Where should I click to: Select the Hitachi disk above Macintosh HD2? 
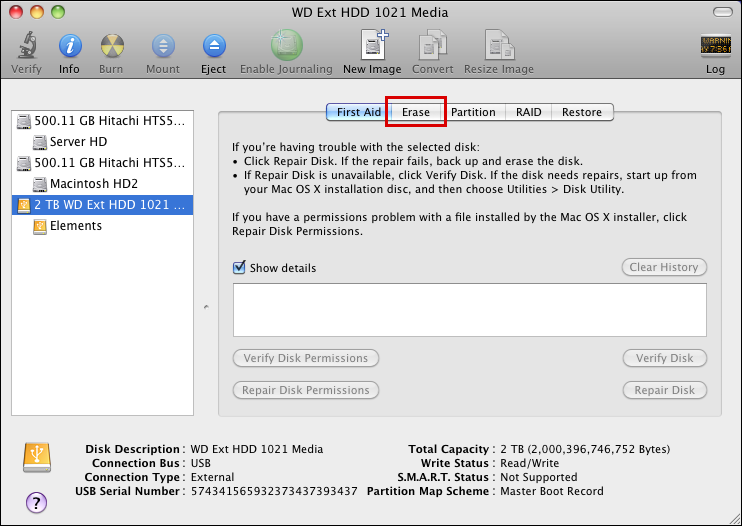102,163
